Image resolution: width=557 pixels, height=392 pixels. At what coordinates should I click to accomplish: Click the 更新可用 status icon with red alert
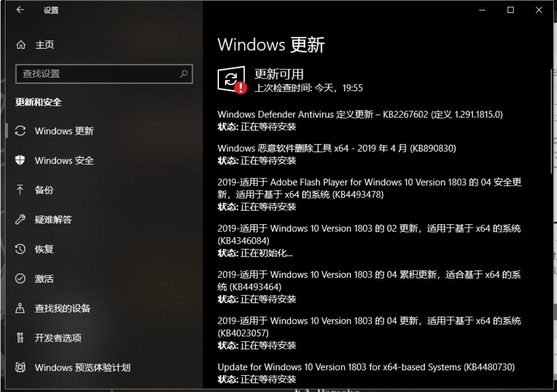tap(232, 80)
